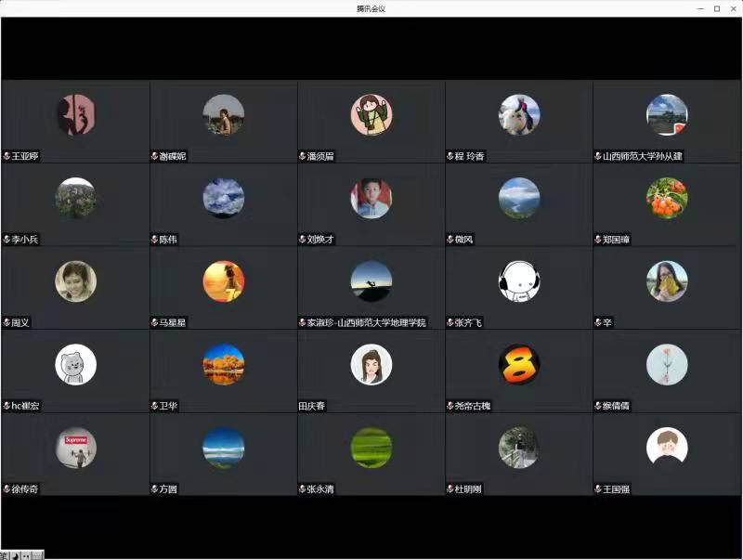743x560 pixels.
Task: Toggle the IME half/full-width moon icon
Action: 15,555
